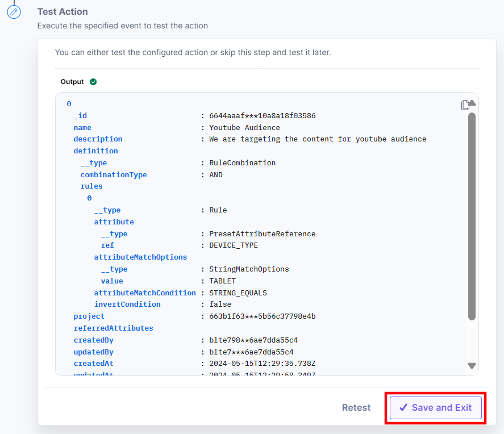Click the Retest button
The height and width of the screenshot is (434, 504).
pyautogui.click(x=356, y=408)
